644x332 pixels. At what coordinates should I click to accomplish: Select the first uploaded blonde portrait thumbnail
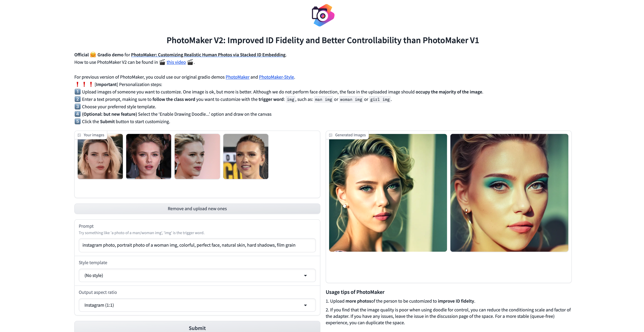[100, 156]
